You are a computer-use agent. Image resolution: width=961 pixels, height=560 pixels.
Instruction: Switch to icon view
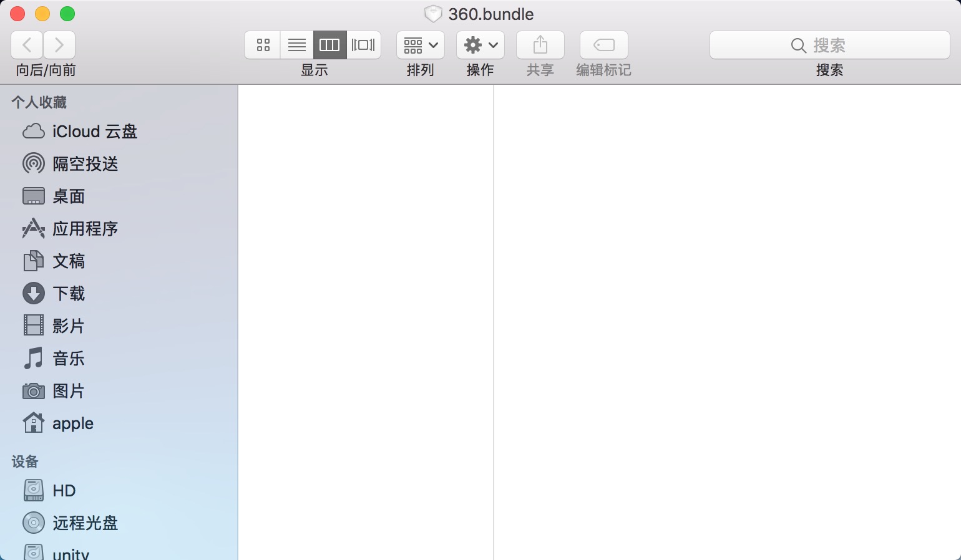[263, 45]
